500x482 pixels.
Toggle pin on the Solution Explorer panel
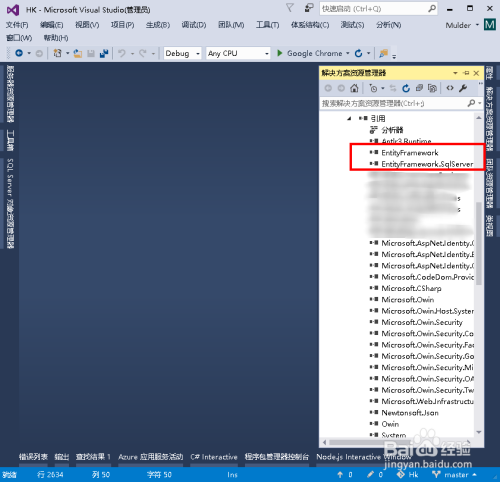tap(466, 73)
